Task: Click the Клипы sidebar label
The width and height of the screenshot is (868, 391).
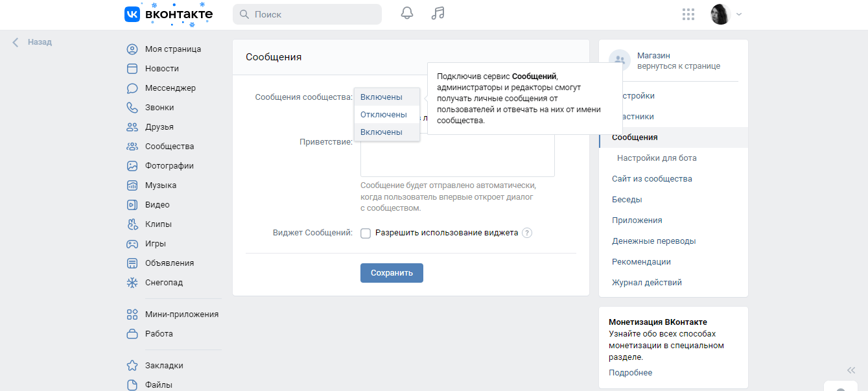Action: [x=158, y=224]
